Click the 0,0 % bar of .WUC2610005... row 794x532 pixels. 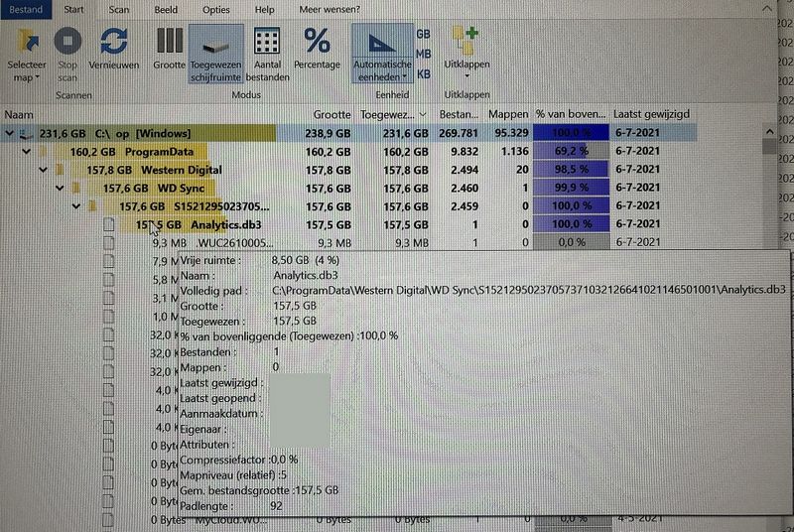click(x=572, y=242)
